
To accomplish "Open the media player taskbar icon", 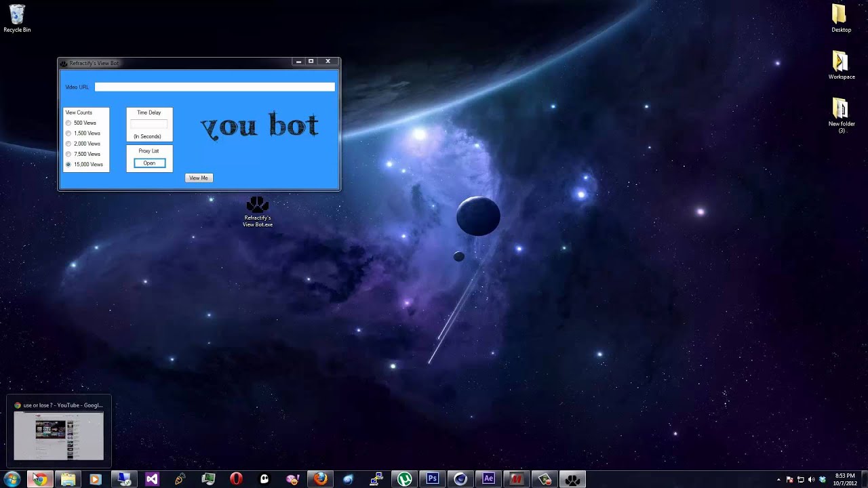I will (x=95, y=479).
